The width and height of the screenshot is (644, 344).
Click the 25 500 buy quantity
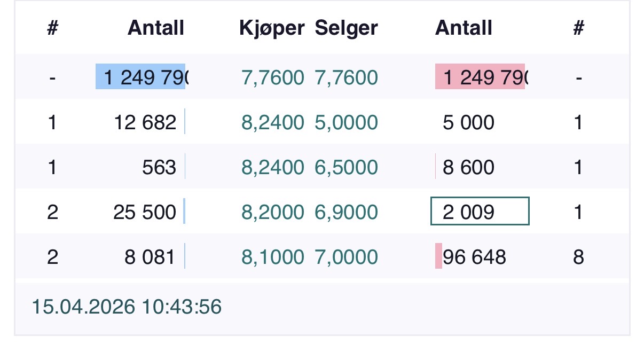(145, 212)
